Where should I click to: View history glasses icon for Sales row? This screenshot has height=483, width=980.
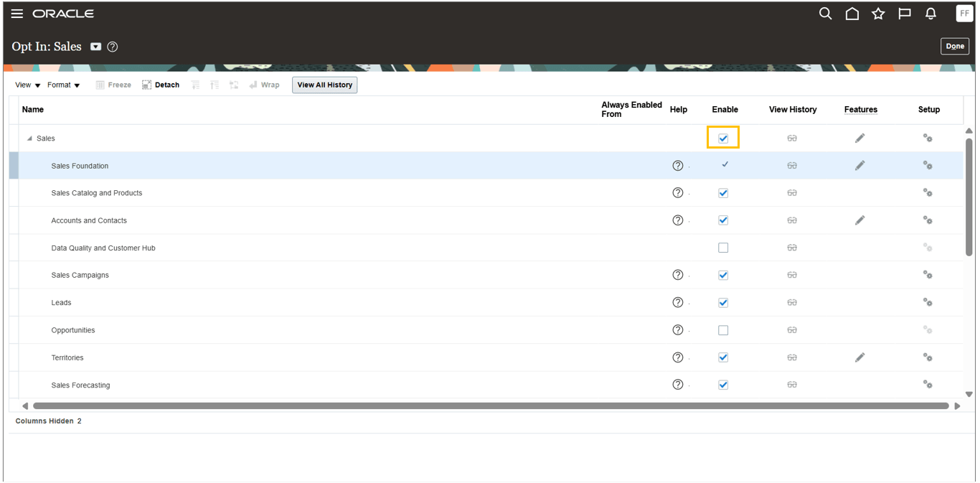point(792,139)
